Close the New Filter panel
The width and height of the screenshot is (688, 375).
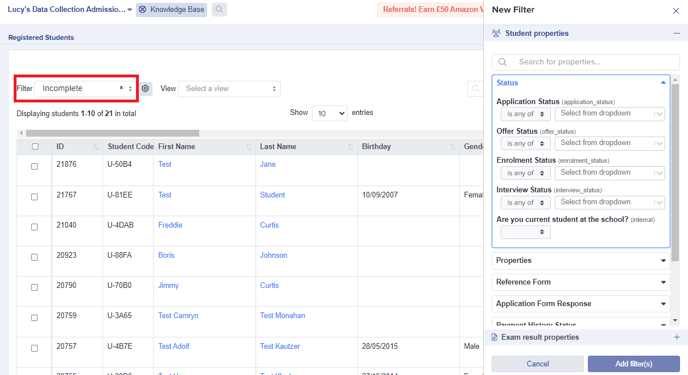676,11
